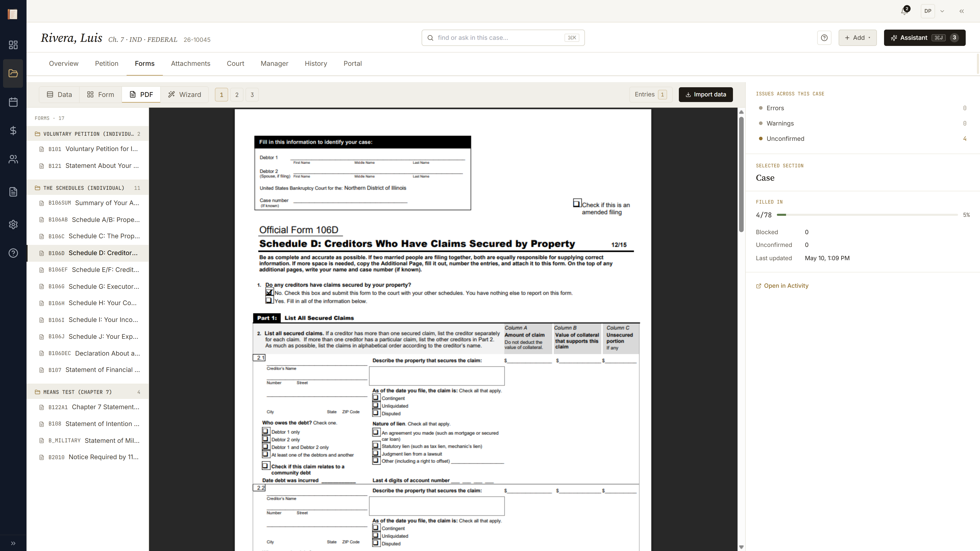Open the people contacts icon in sidebar

tap(13, 159)
